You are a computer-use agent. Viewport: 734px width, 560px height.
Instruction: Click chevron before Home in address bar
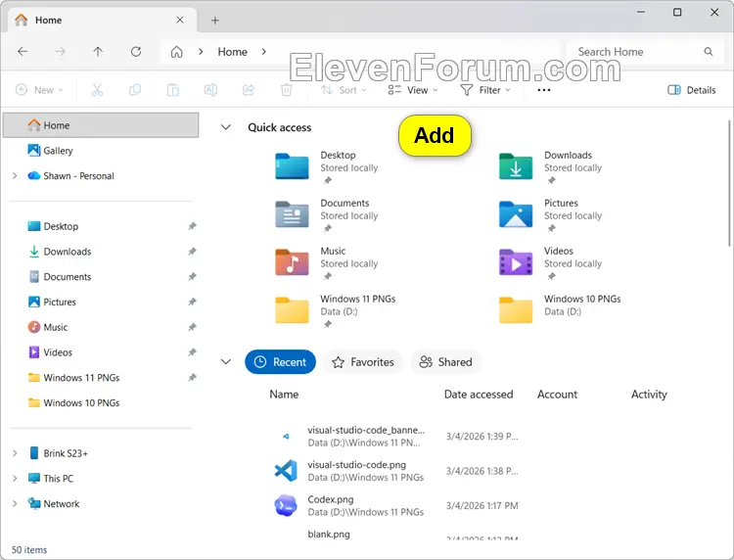pyautogui.click(x=201, y=52)
